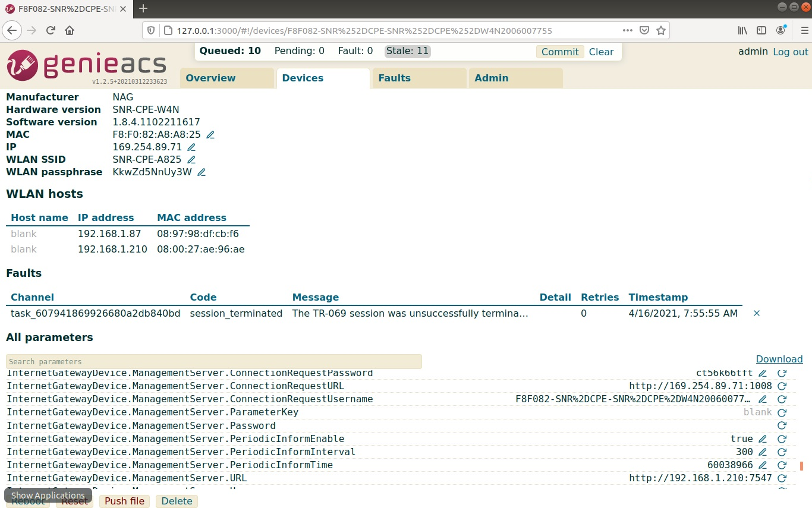
Task: Click the truncated TR-069 session fault message
Action: click(410, 313)
